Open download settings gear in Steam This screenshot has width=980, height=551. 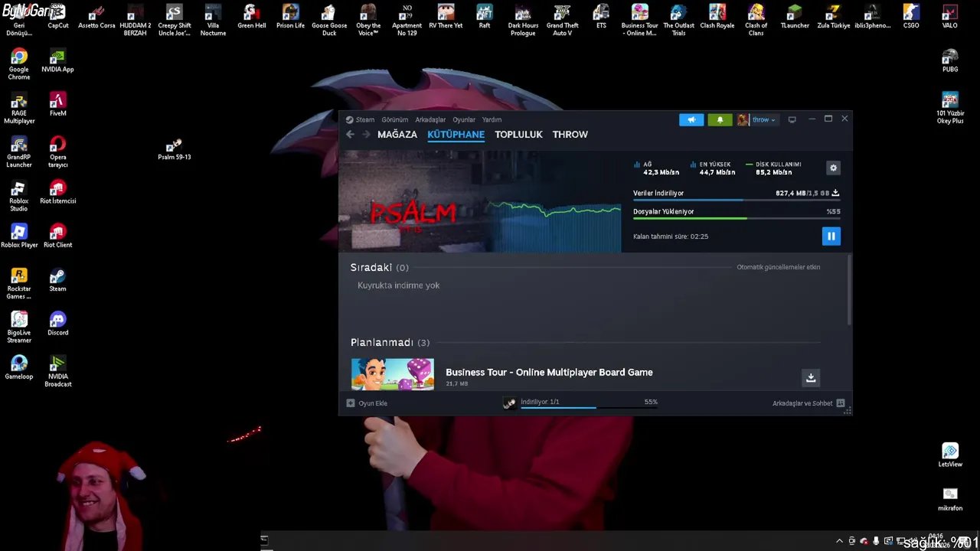tap(834, 168)
